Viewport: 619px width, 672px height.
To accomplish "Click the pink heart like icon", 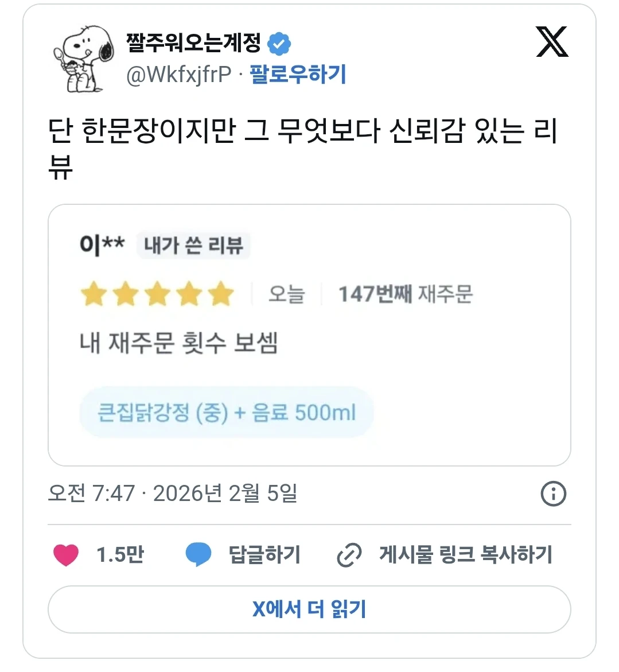I will [x=66, y=554].
